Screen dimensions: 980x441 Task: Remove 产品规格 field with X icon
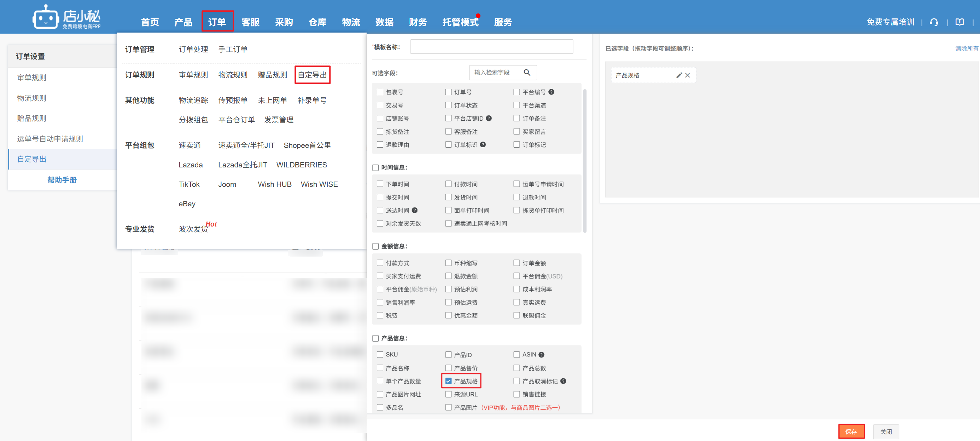coord(687,75)
